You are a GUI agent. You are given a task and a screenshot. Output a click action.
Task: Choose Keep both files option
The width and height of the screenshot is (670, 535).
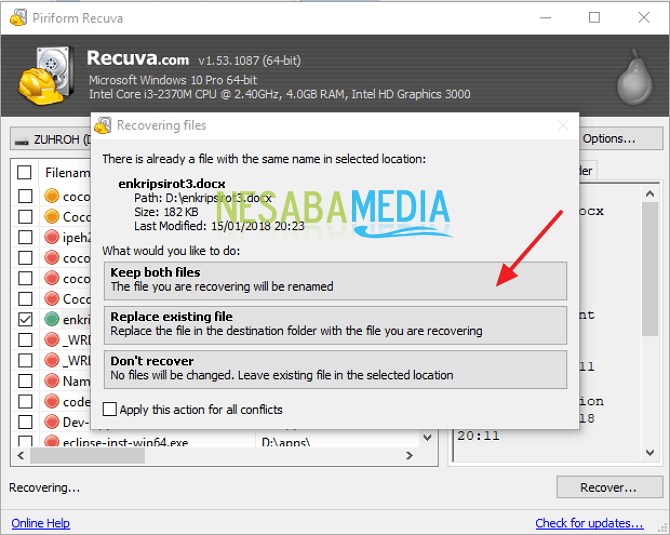tap(335, 281)
